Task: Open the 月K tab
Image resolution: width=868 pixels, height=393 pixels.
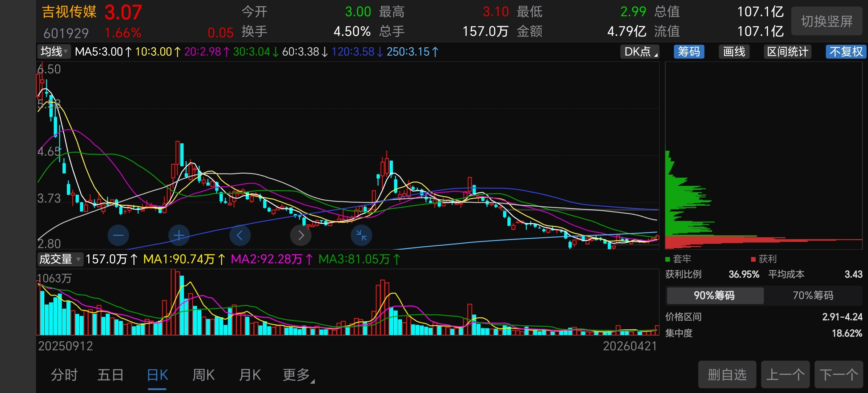Action: 250,375
